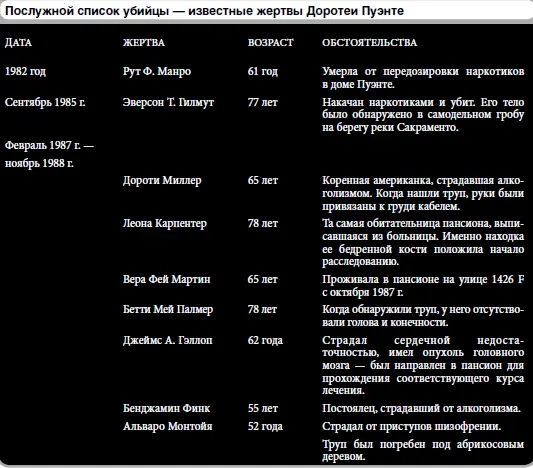Click Бетти Мей Палмер's age '78 лет'

coord(262,309)
